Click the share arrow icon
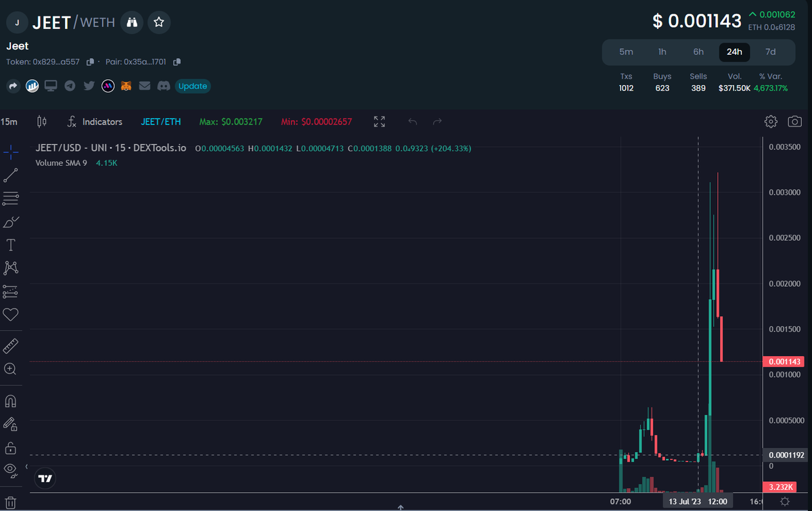 click(13, 86)
